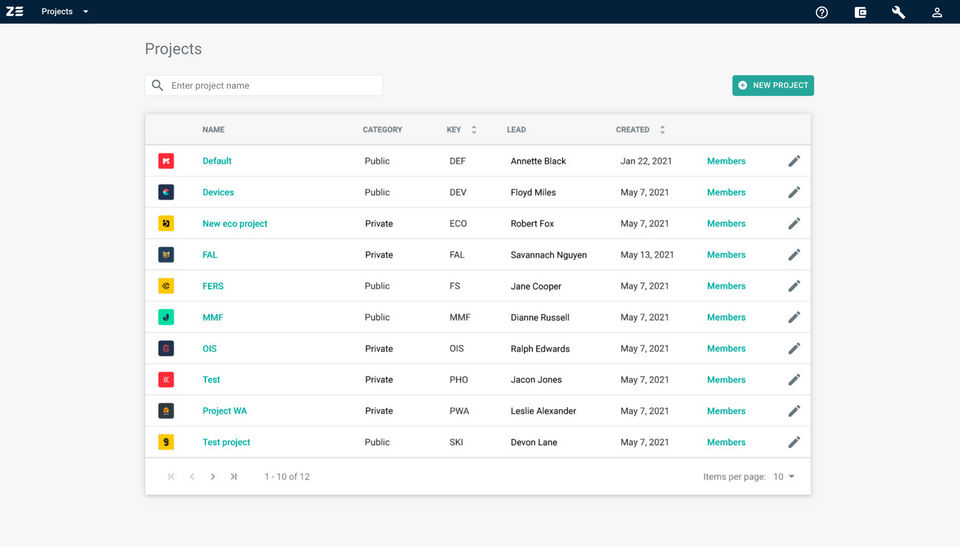Open the OIS project link
Viewport: 960px width, 547px height.
tap(209, 349)
